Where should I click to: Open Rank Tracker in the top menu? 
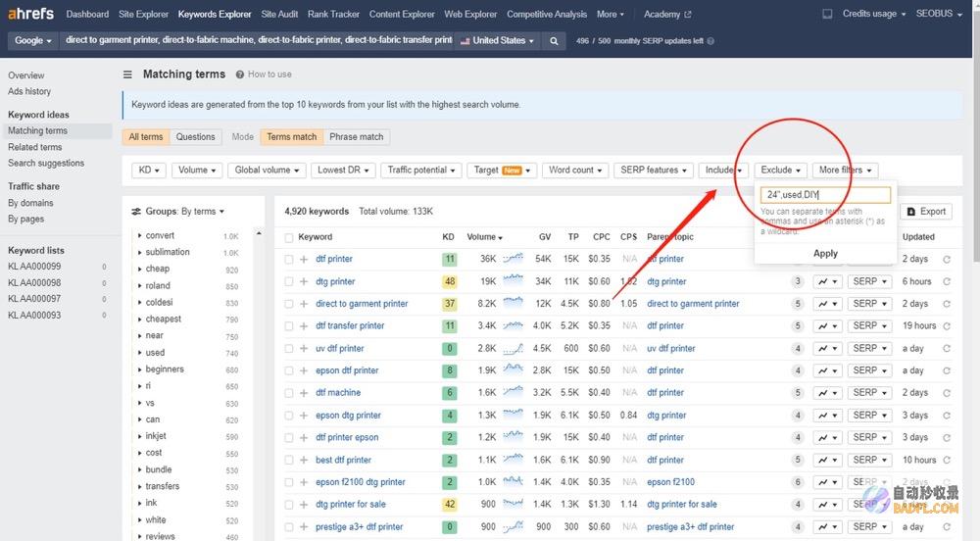[x=333, y=14]
